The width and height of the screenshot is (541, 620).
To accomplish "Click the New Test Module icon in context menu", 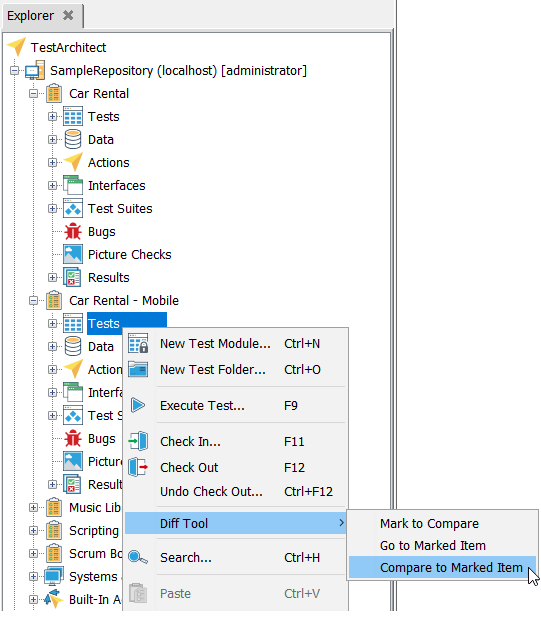I will click(x=138, y=343).
